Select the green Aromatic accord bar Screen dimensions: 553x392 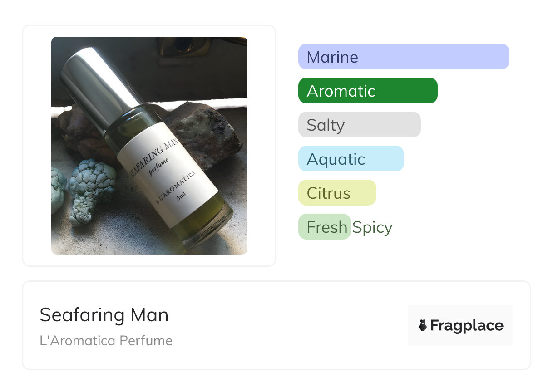pyautogui.click(x=368, y=91)
